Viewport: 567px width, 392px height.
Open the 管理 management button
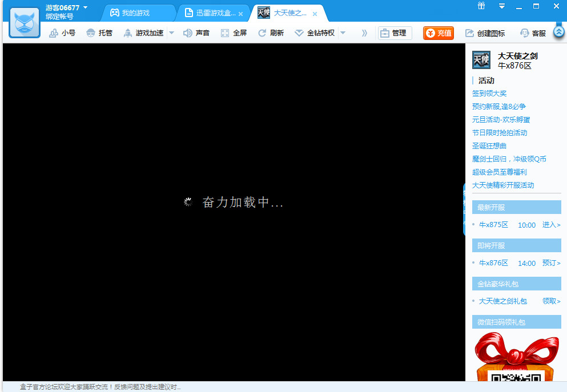[x=395, y=33]
